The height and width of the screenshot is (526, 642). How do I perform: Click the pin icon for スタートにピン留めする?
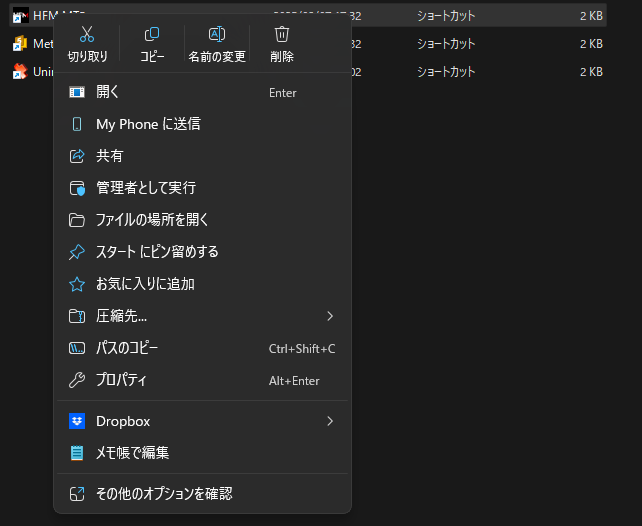(x=77, y=252)
